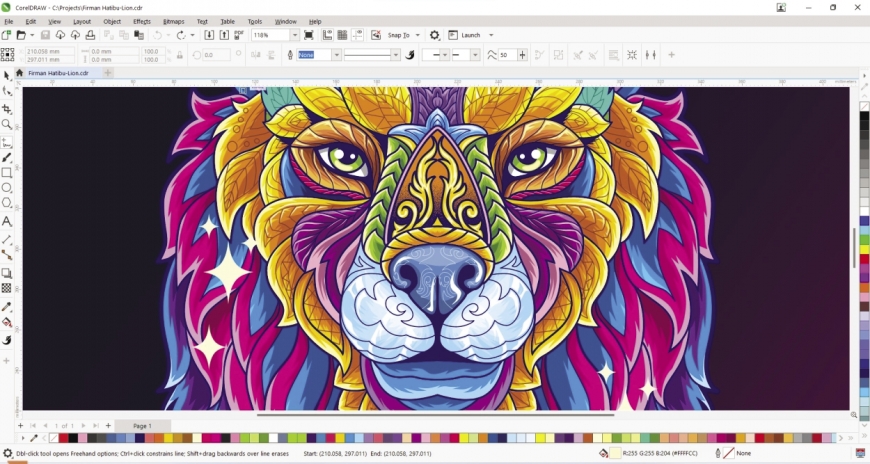
Task: Select the Transparency checkerboard tool
Action: click(x=7, y=288)
